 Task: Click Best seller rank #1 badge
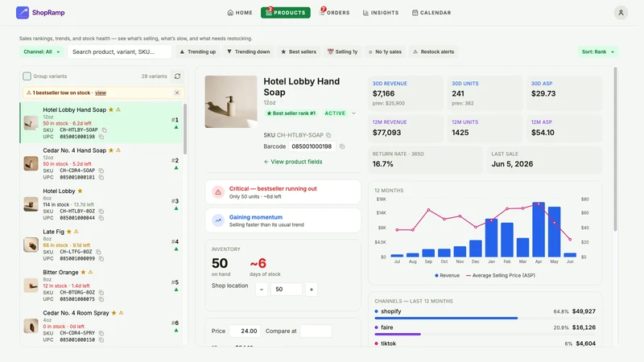pyautogui.click(x=291, y=113)
